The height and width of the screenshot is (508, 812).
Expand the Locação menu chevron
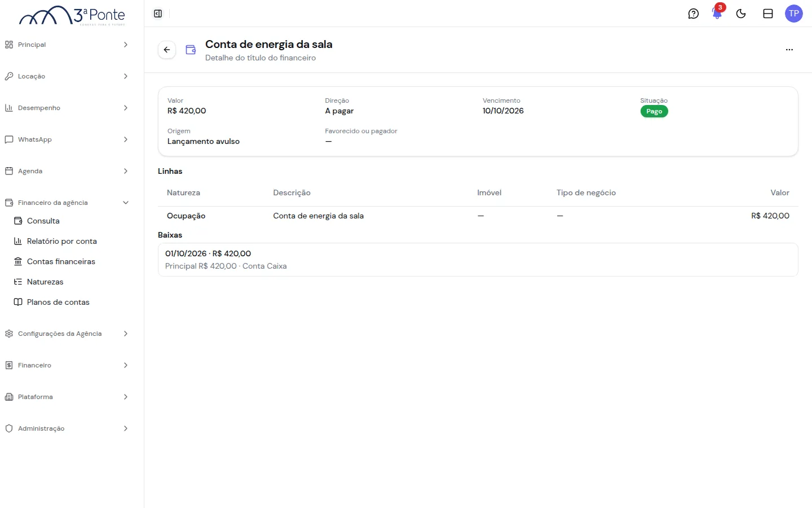click(126, 76)
